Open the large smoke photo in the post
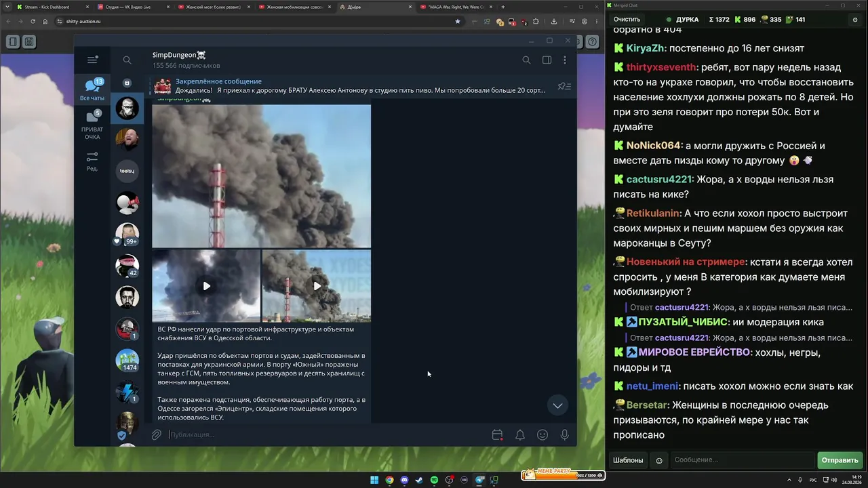The height and width of the screenshot is (488, 868). 262,176
